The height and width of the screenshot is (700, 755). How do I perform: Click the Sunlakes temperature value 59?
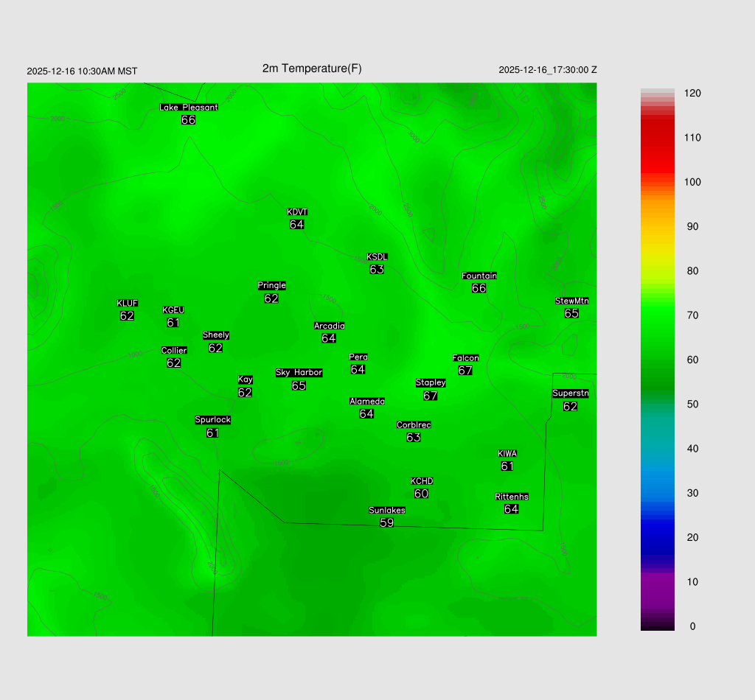386,522
